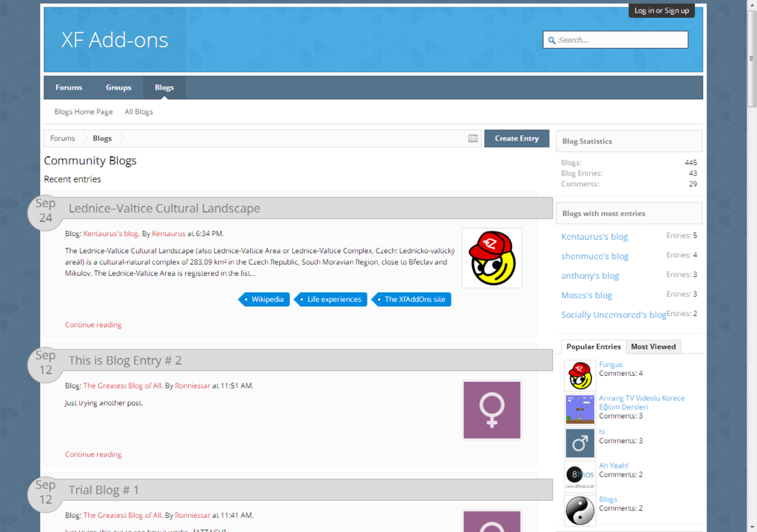The width and height of the screenshot is (757, 532).
Task: Select the Popular Entries tab
Action: tap(593, 346)
